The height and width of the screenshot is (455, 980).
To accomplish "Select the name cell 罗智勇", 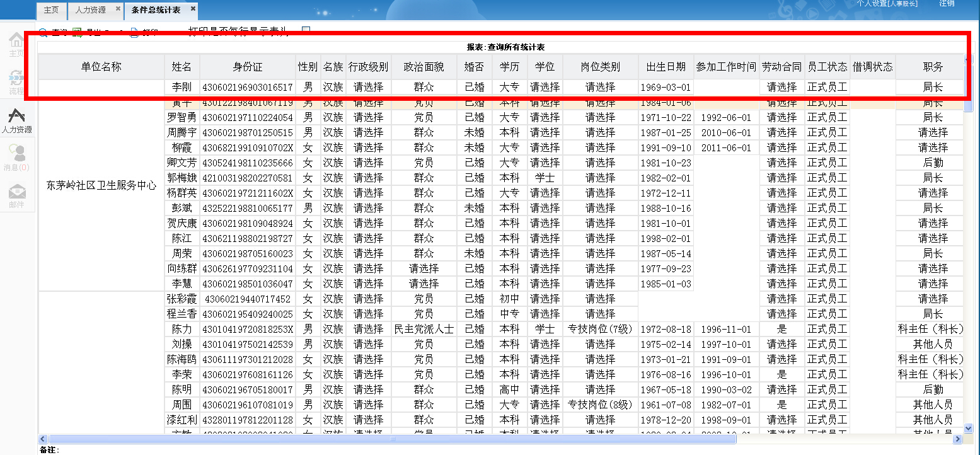I will coord(182,117).
